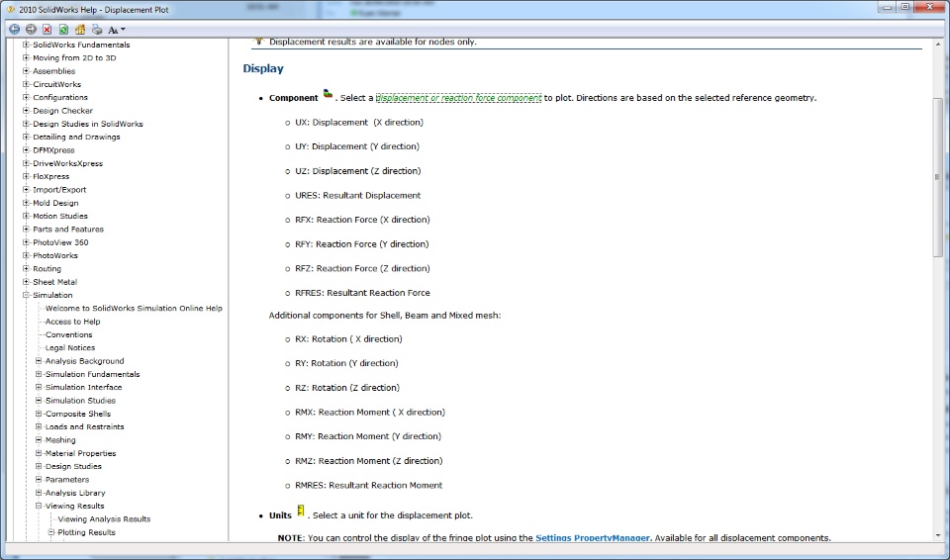Click the Component icon beside the Component bullet
This screenshot has width=950, height=560.
328,93
